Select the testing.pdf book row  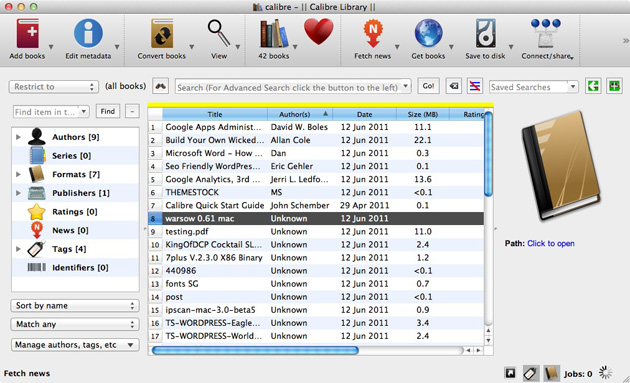[x=316, y=231]
